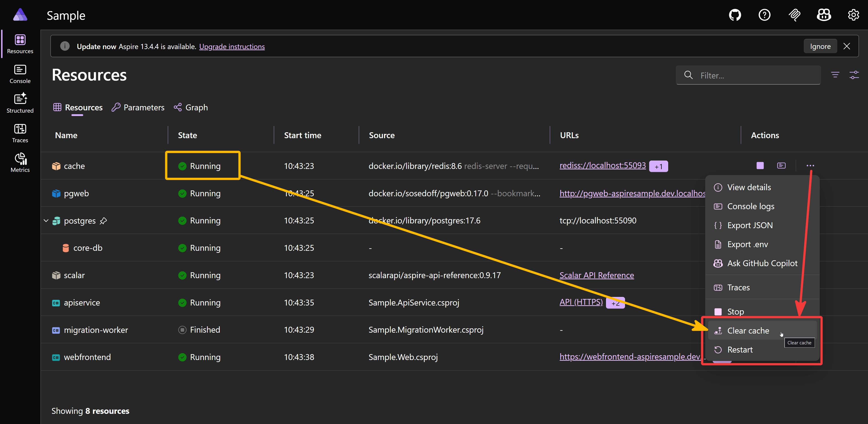This screenshot has width=868, height=424.
Task: Click the URLs column header
Action: [x=569, y=135]
